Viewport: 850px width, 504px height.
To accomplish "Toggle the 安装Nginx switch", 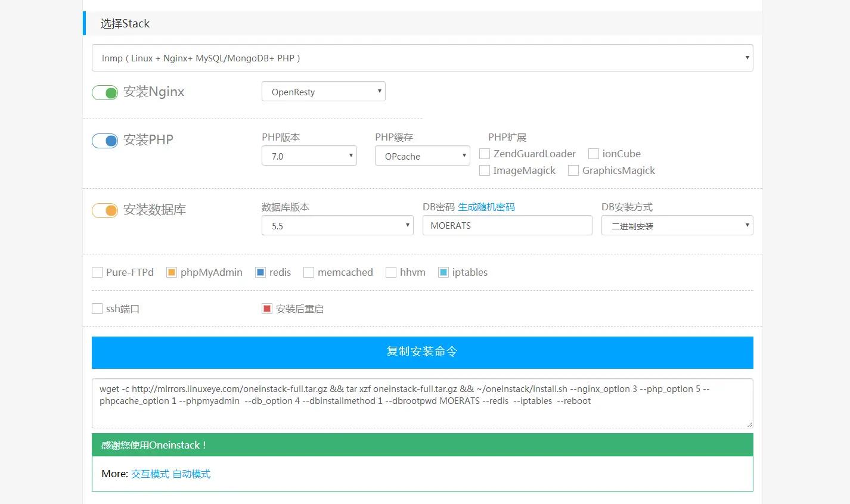I will [105, 92].
